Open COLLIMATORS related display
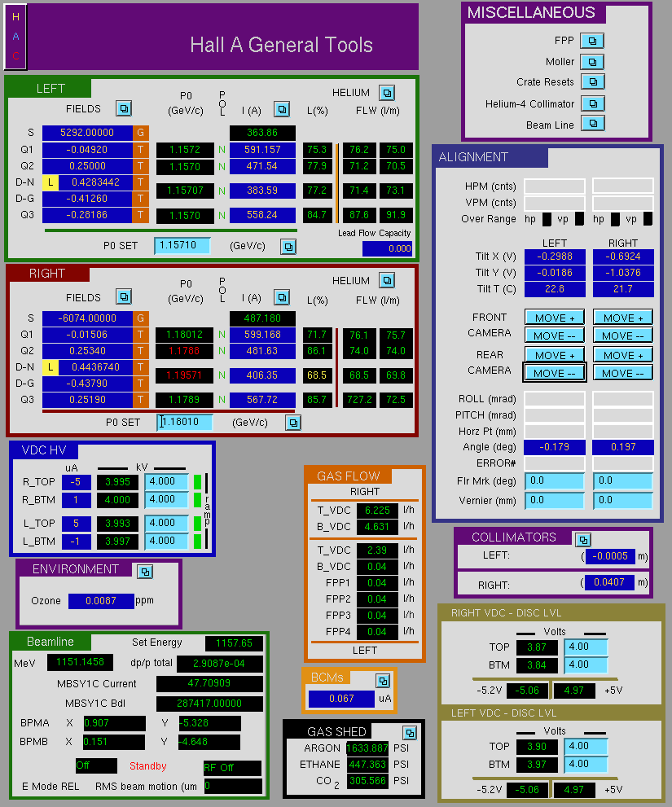 pos(583,540)
